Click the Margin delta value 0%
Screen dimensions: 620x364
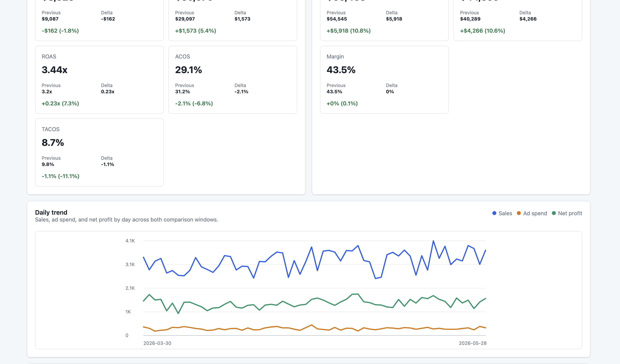390,92
